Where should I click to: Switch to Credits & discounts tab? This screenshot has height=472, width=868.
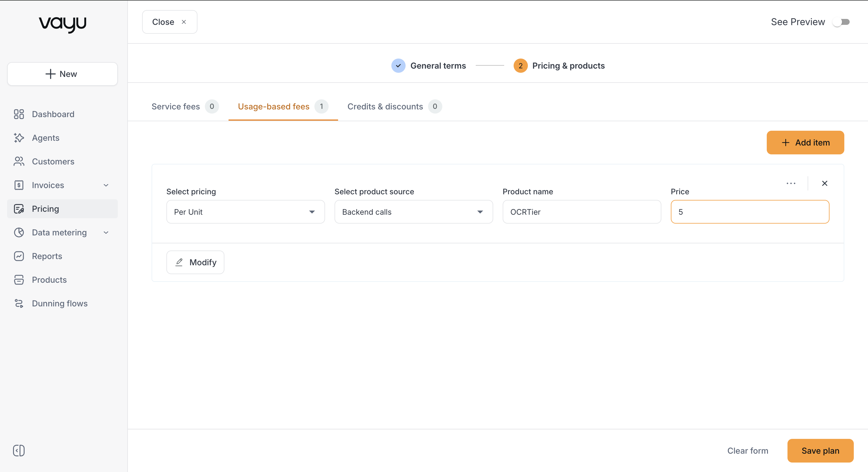(395, 106)
